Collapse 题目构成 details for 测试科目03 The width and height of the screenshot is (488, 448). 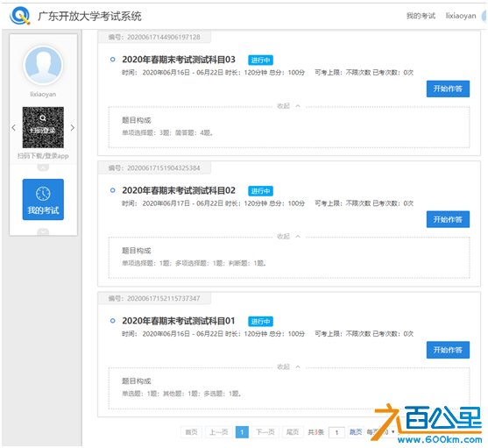[289, 106]
